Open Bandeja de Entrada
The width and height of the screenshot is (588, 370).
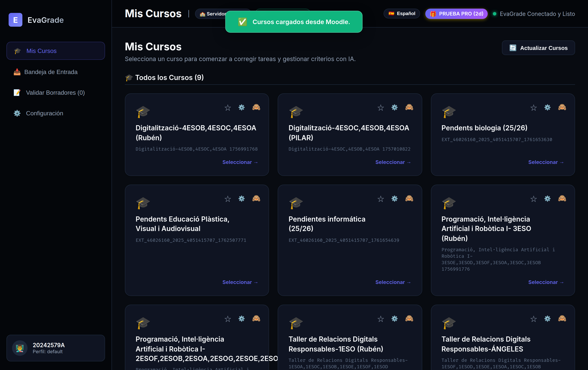(56, 72)
